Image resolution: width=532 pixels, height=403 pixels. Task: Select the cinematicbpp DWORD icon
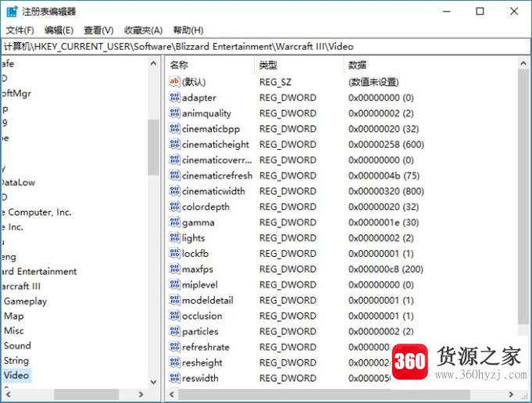(x=174, y=129)
